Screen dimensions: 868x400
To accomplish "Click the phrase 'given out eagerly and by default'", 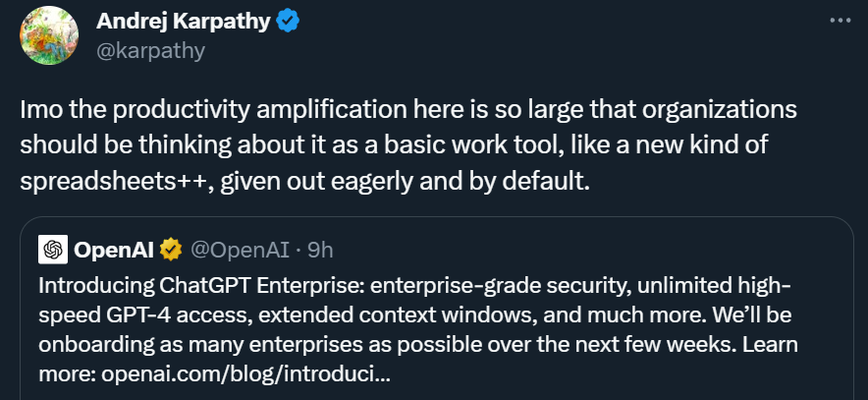I will coord(406,182).
